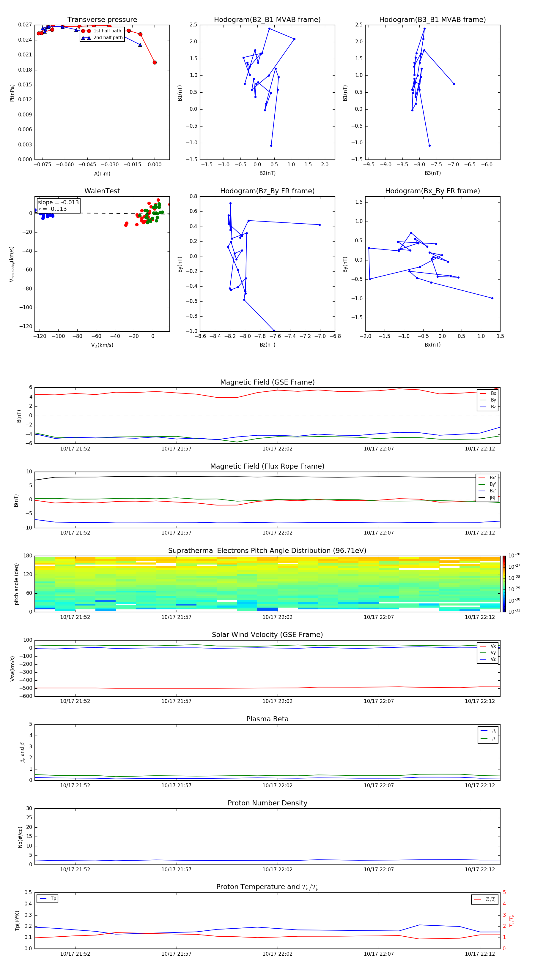Screen dimensions: 535x980
Task: Click the "Transverse pressure" plot title
Action: [x=102, y=20]
